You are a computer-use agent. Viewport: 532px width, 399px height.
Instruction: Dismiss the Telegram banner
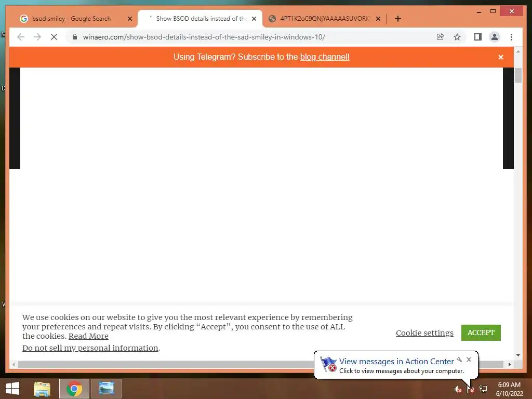coord(500,57)
